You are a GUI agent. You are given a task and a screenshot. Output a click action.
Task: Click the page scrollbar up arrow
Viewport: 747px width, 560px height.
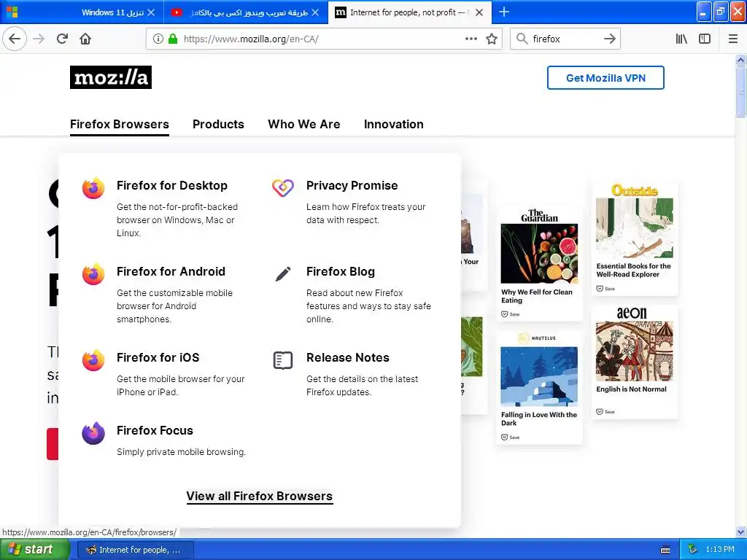[740, 60]
